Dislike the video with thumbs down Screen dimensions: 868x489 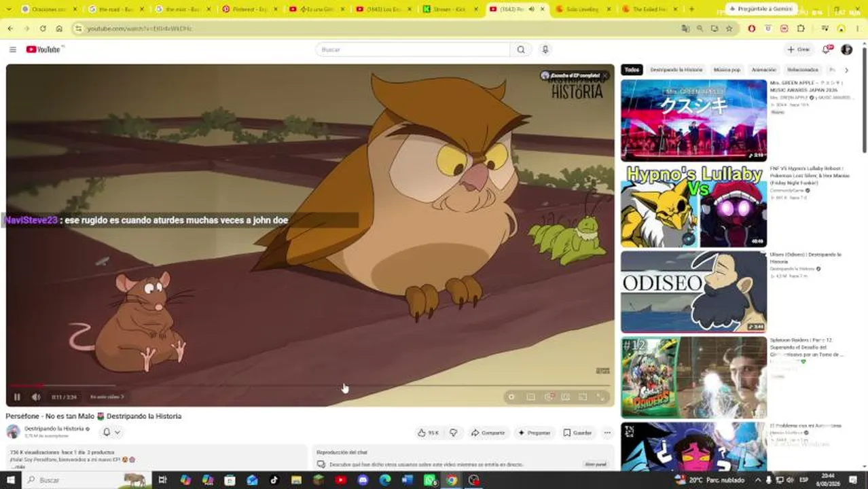click(454, 433)
